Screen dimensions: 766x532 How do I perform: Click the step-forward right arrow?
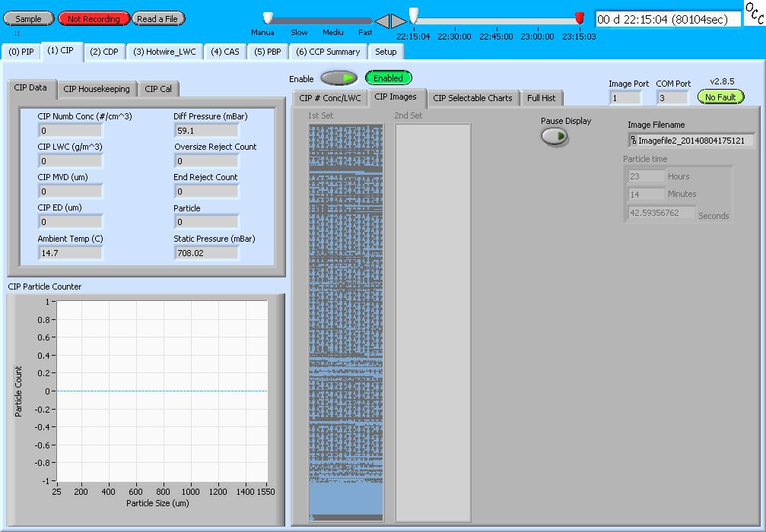pyautogui.click(x=399, y=21)
